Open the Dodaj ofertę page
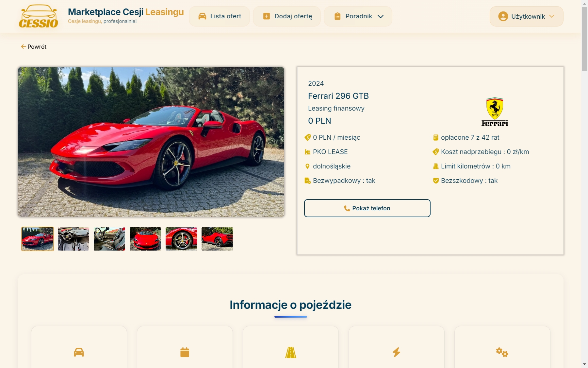588x368 pixels. pyautogui.click(x=287, y=16)
